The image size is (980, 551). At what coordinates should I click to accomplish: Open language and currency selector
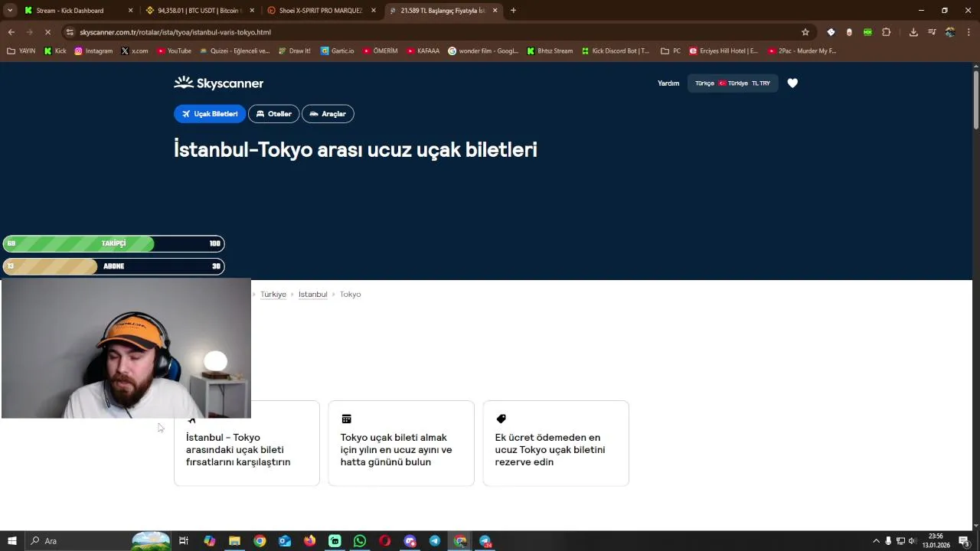733,83
